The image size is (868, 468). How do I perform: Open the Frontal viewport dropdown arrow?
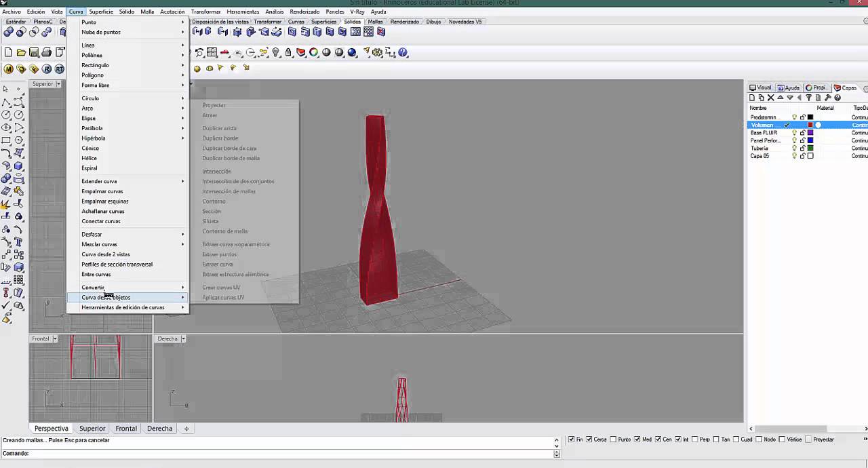click(55, 338)
